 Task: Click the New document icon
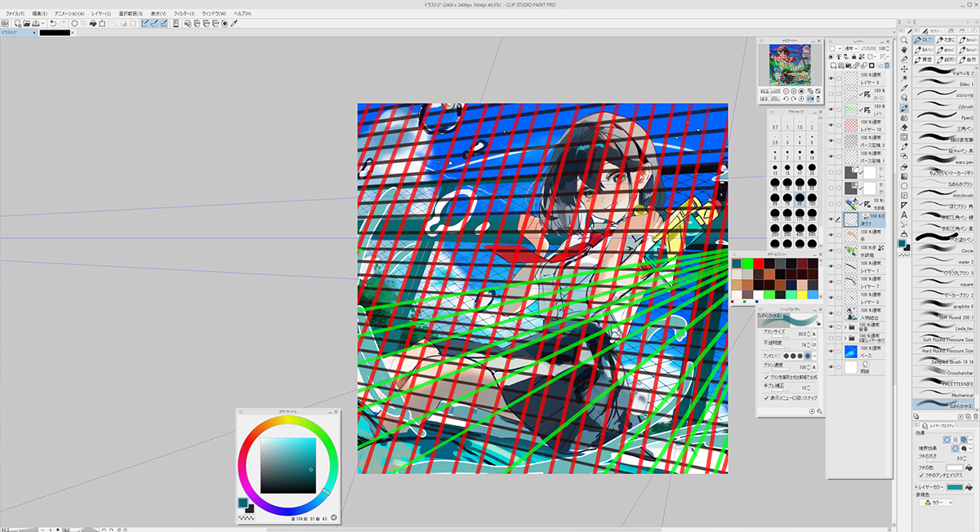[16, 24]
